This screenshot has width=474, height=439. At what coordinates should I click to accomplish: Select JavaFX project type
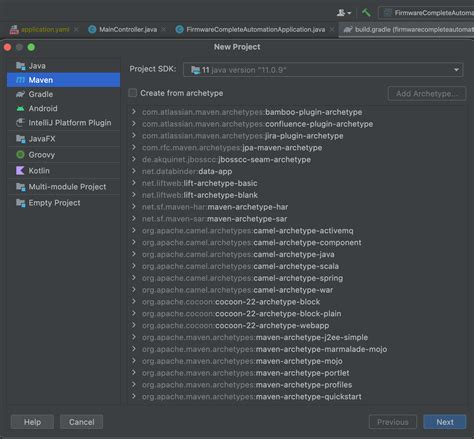[63, 139]
